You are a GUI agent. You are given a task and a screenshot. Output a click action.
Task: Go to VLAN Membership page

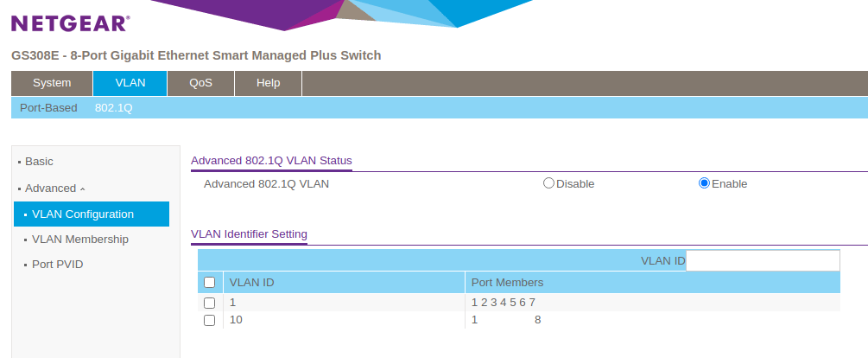coord(79,240)
